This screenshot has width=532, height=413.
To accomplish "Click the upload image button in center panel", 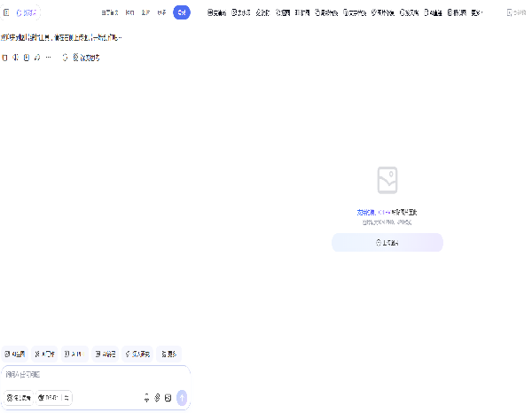I will 387,242.
